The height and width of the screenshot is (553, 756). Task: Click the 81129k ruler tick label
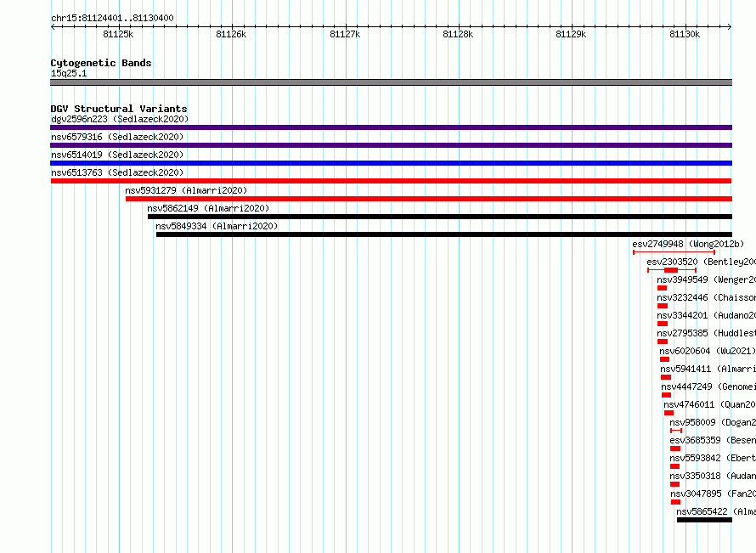571,34
